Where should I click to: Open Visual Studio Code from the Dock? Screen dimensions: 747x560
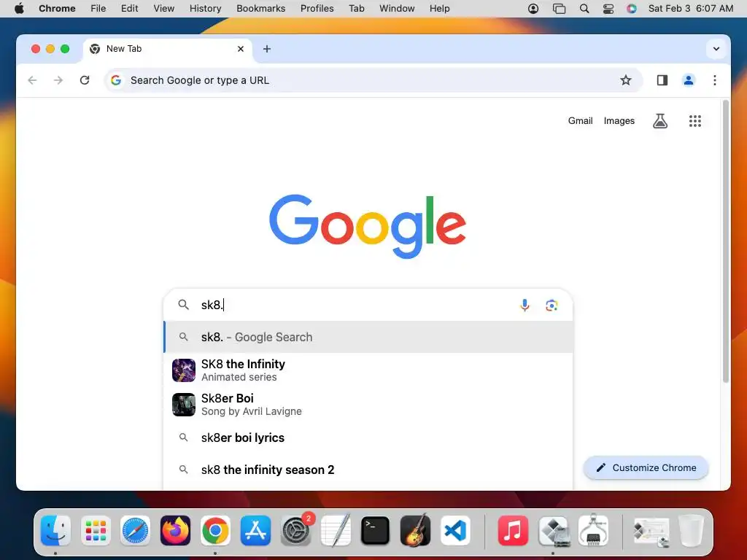455,531
